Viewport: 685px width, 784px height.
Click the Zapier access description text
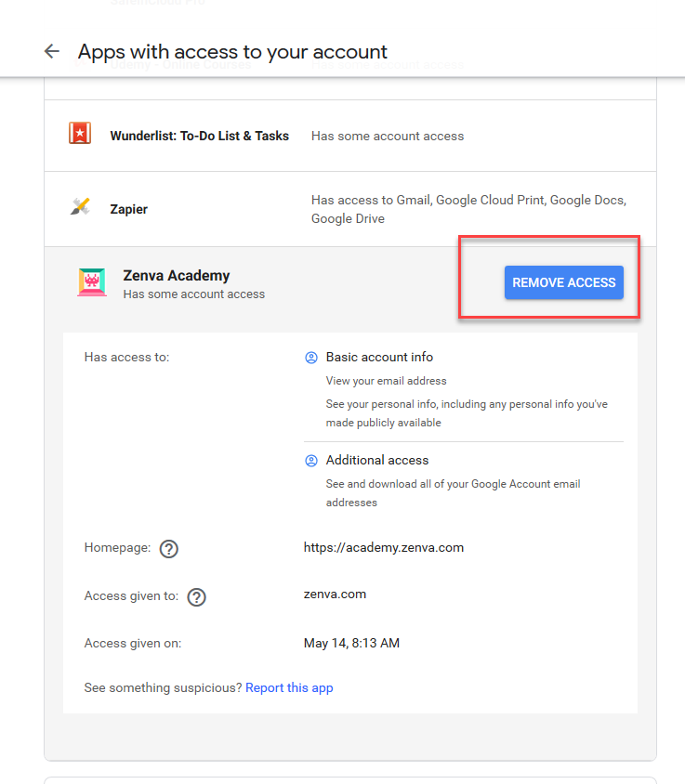(468, 209)
